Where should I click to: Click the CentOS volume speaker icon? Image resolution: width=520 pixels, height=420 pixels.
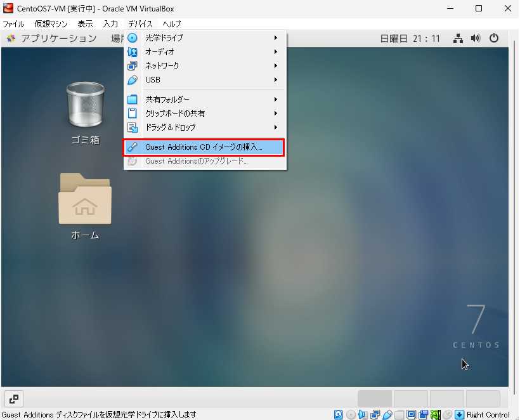point(476,38)
